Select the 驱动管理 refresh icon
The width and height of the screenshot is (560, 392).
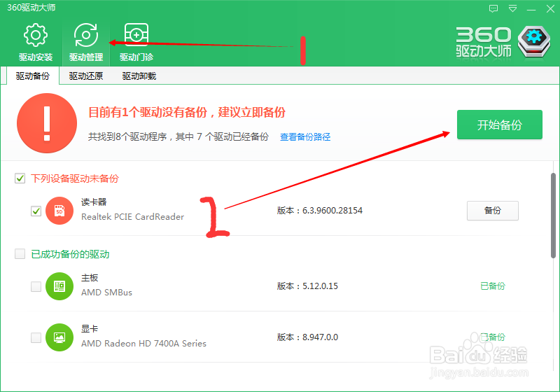coord(85,35)
